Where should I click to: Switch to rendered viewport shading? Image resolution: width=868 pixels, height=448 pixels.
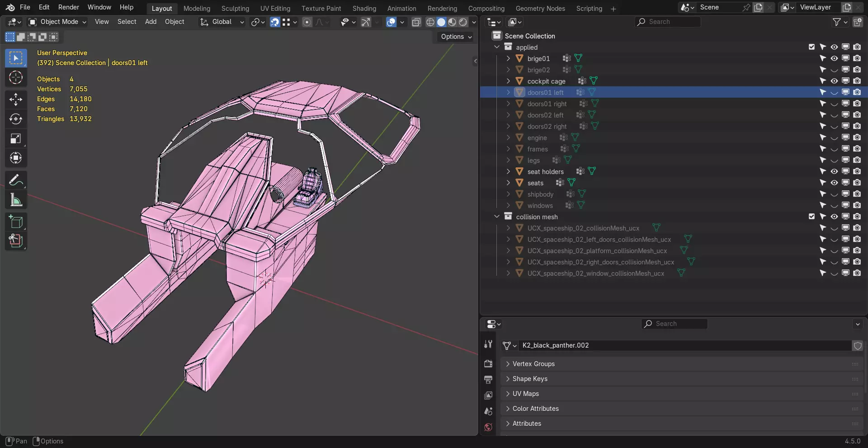463,22
